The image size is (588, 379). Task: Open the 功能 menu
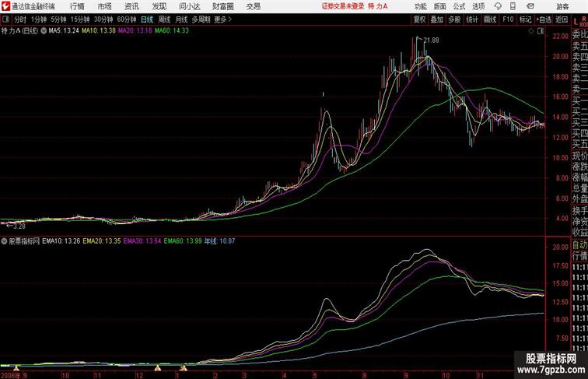coord(421,6)
